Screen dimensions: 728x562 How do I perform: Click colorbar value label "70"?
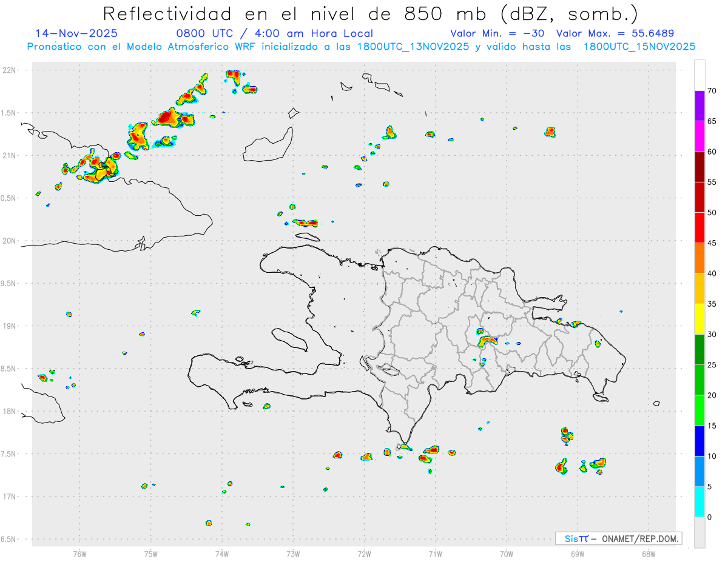coord(712,91)
